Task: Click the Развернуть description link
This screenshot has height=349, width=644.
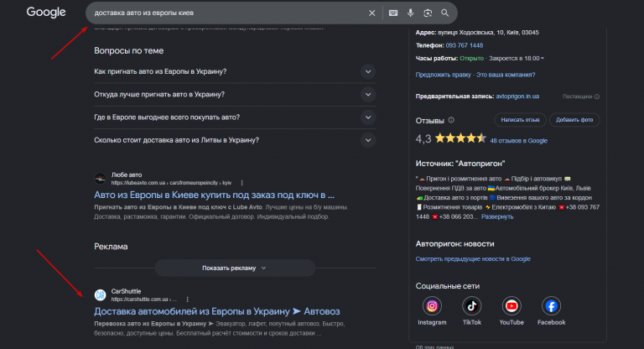Action: [497, 216]
